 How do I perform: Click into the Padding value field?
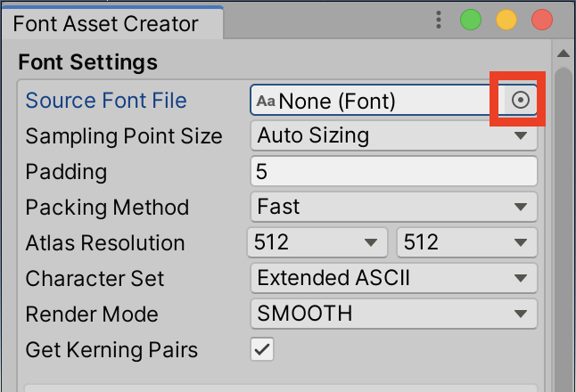coord(393,171)
